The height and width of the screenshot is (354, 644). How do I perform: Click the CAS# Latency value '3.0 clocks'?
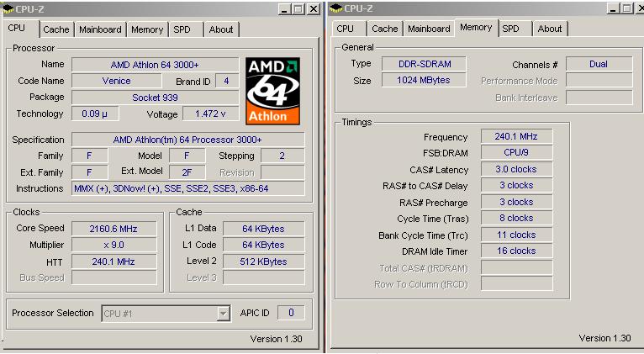[x=516, y=169]
